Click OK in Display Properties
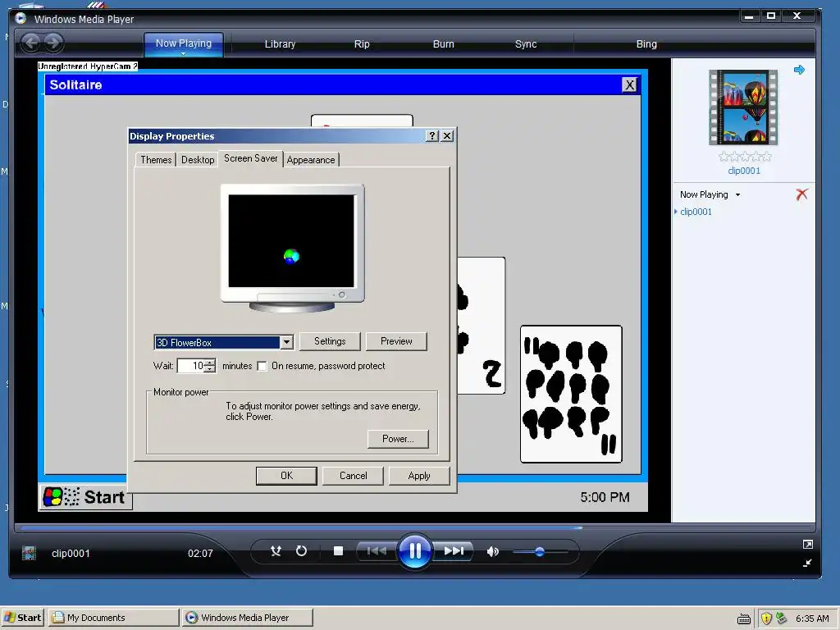 point(286,476)
